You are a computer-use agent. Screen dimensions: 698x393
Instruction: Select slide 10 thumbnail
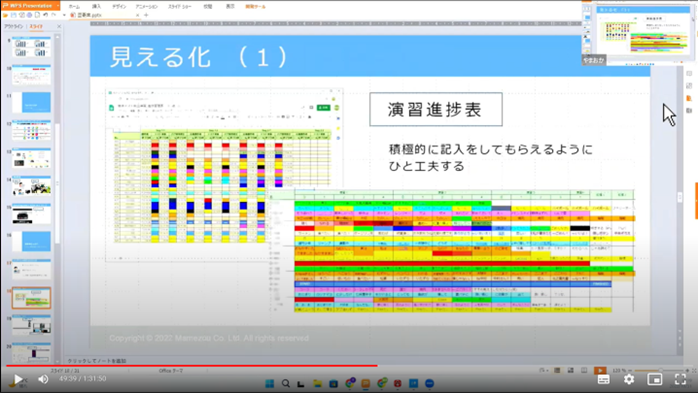tap(31, 75)
